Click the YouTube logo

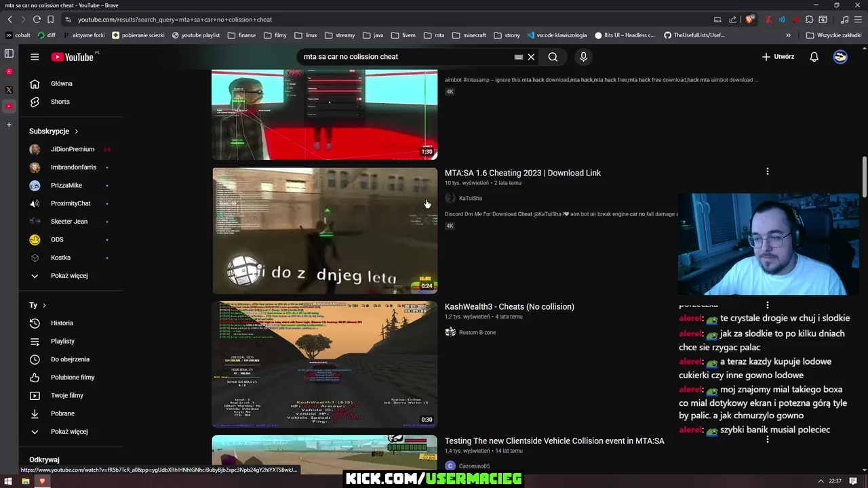point(72,57)
